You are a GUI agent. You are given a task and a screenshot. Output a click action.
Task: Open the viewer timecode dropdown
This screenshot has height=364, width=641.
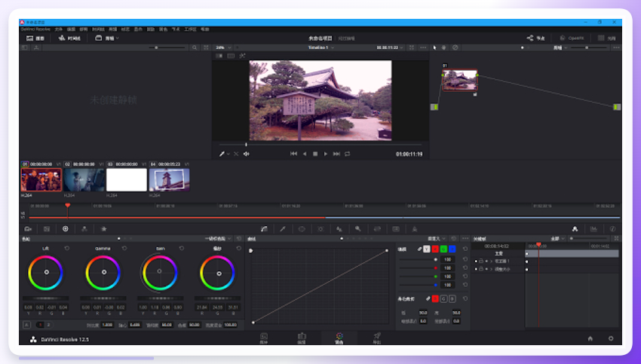pyautogui.click(x=390, y=47)
